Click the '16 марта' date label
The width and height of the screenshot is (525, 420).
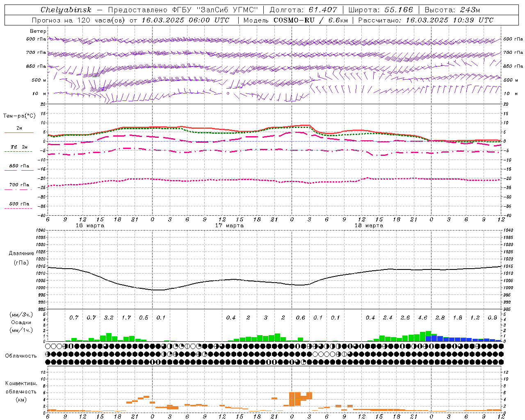(90, 226)
